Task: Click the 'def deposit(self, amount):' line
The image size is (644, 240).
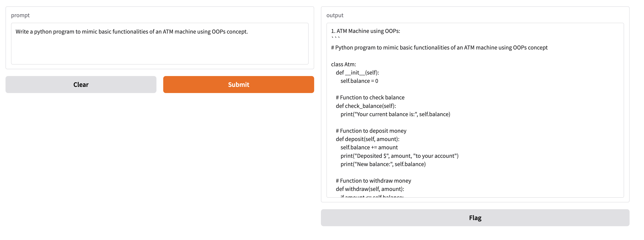Action: [367, 139]
